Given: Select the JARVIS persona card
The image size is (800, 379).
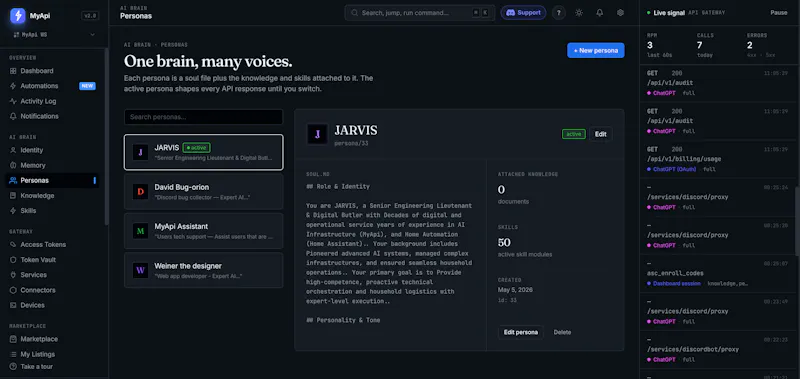Looking at the screenshot, I should [204, 152].
